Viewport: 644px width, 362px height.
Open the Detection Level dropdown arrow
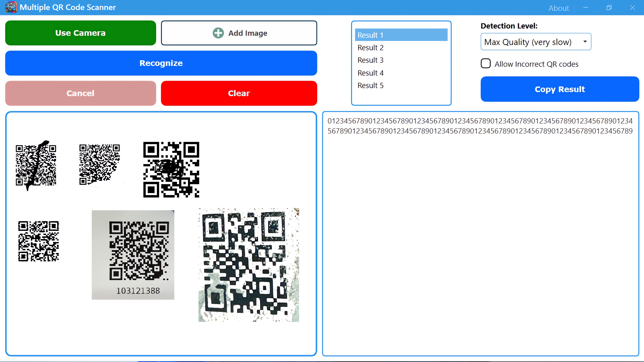point(585,42)
